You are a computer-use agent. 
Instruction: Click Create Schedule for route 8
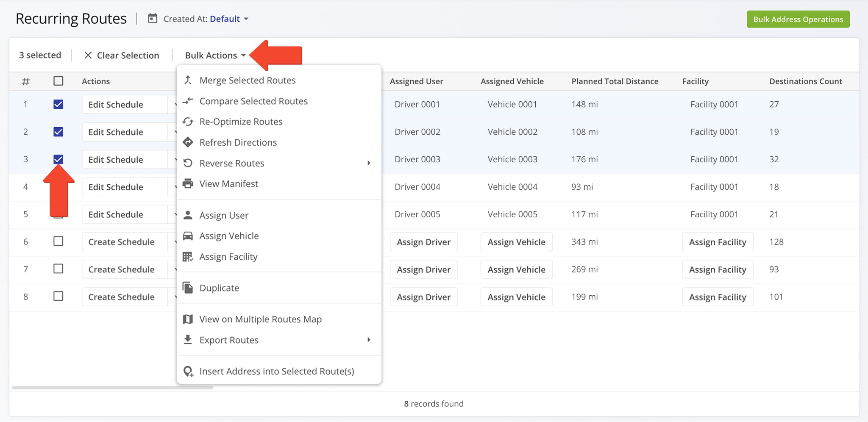coord(125,297)
